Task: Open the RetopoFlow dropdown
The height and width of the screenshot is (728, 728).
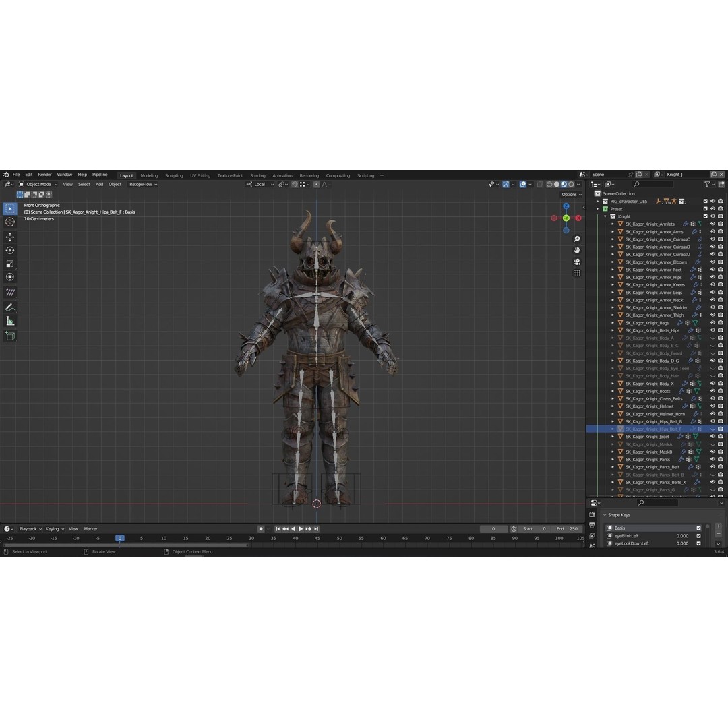Action: [x=143, y=184]
